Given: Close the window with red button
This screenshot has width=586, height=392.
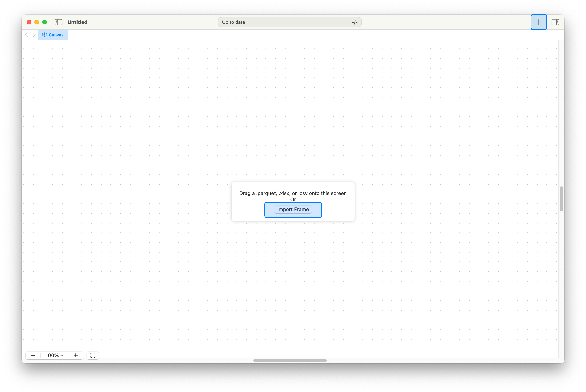Looking at the screenshot, I should pyautogui.click(x=29, y=22).
